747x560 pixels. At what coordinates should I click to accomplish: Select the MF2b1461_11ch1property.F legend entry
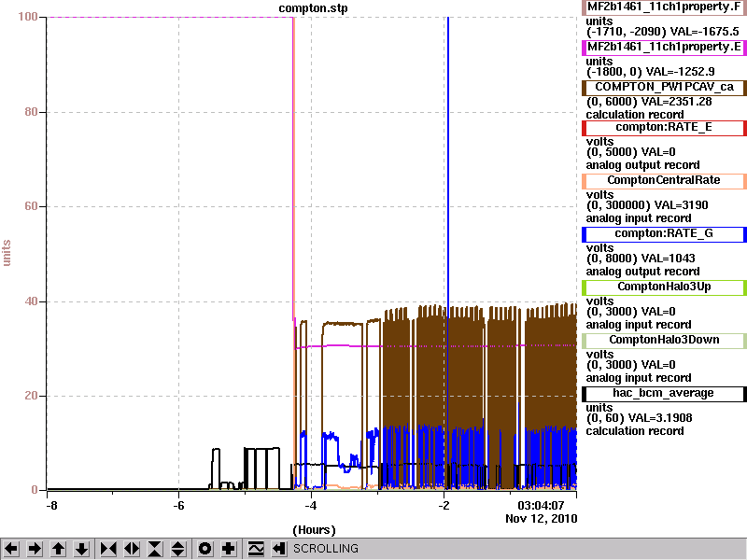pyautogui.click(x=664, y=7)
